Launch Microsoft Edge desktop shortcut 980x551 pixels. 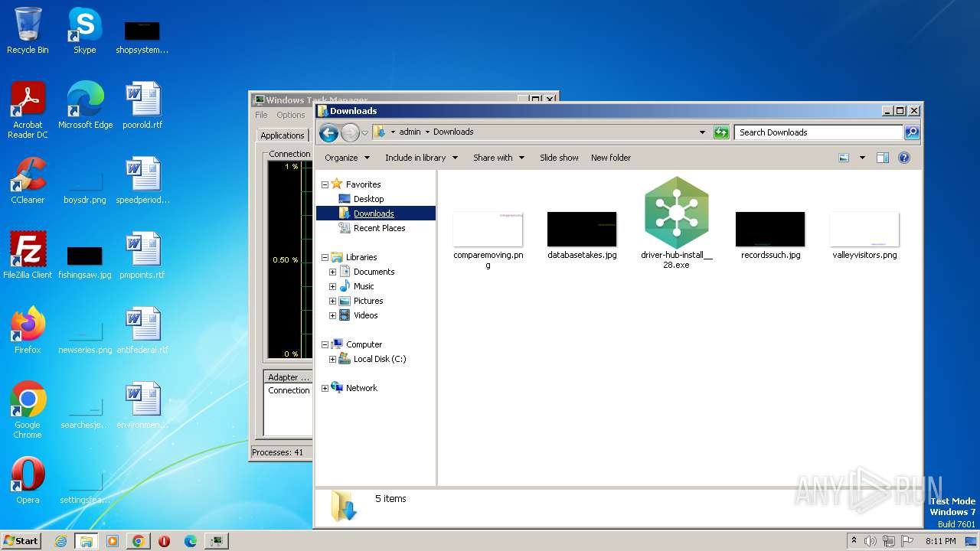tap(85, 106)
